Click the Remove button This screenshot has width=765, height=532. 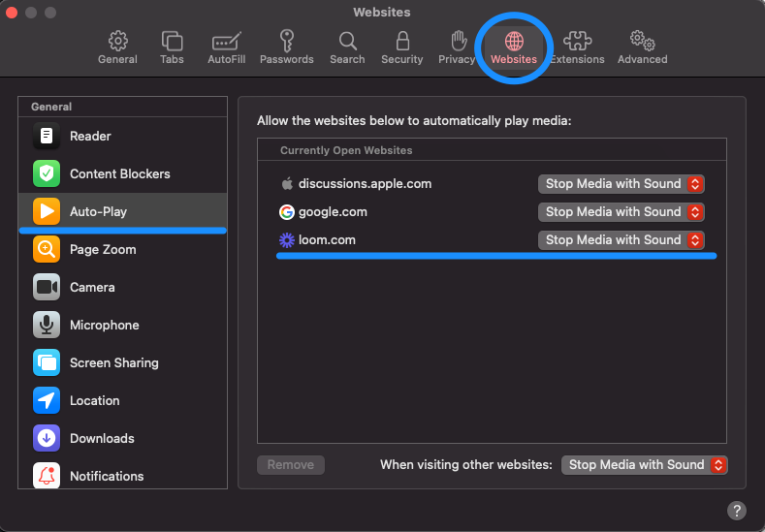tap(291, 465)
